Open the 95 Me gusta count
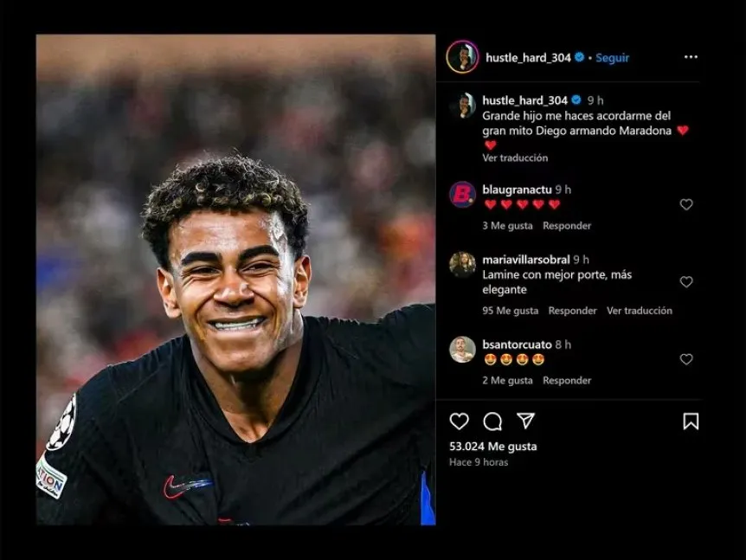The height and width of the screenshot is (560, 746). [x=511, y=311]
